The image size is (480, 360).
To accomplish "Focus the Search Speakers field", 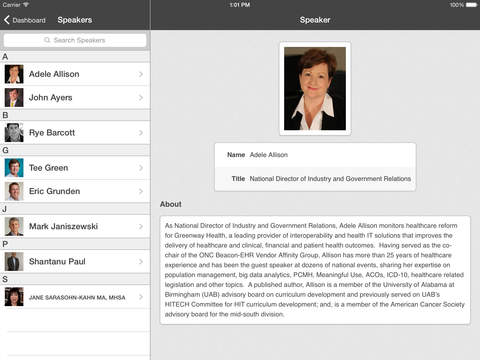I will [75, 40].
